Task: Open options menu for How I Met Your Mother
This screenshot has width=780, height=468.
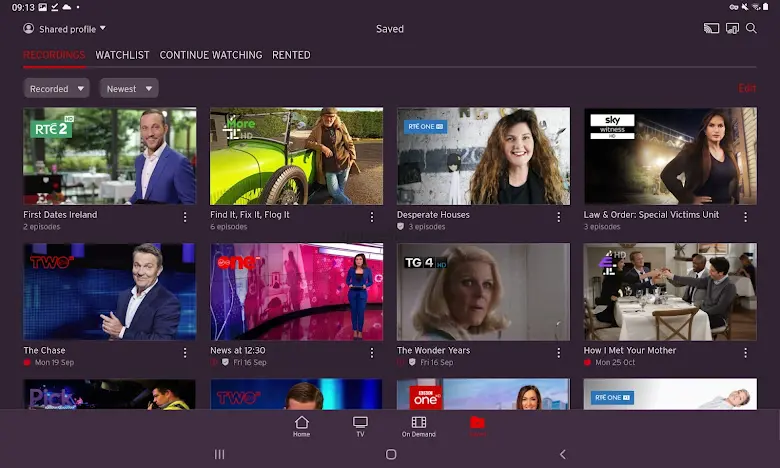Action: point(745,353)
